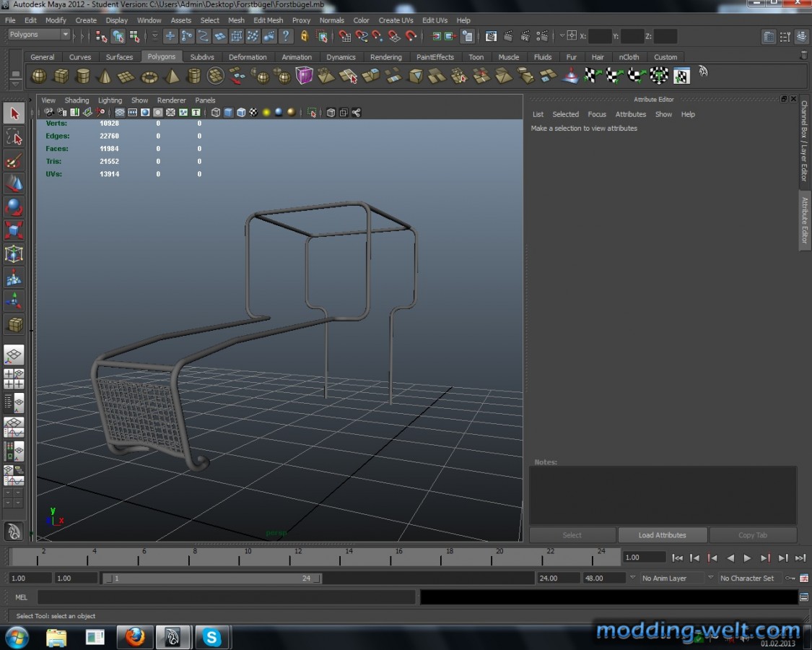
Task: Open the viewport Panels menu
Action: 205,100
